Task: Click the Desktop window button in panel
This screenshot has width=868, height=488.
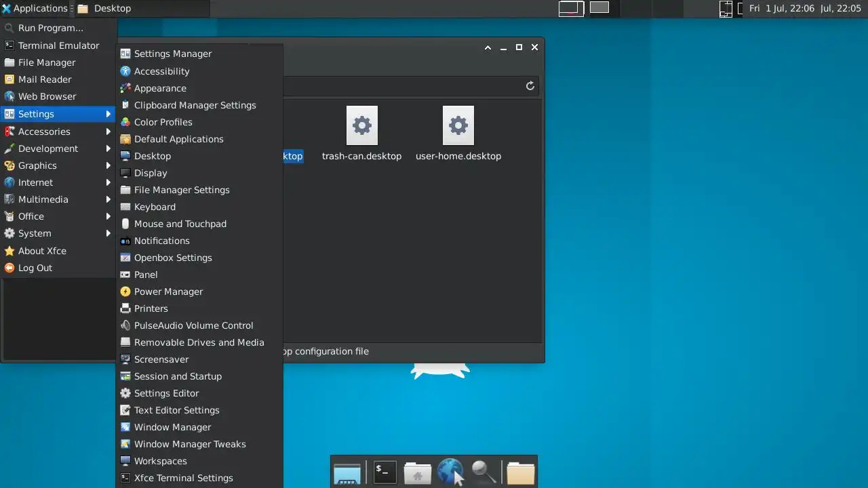Action: [x=142, y=8]
